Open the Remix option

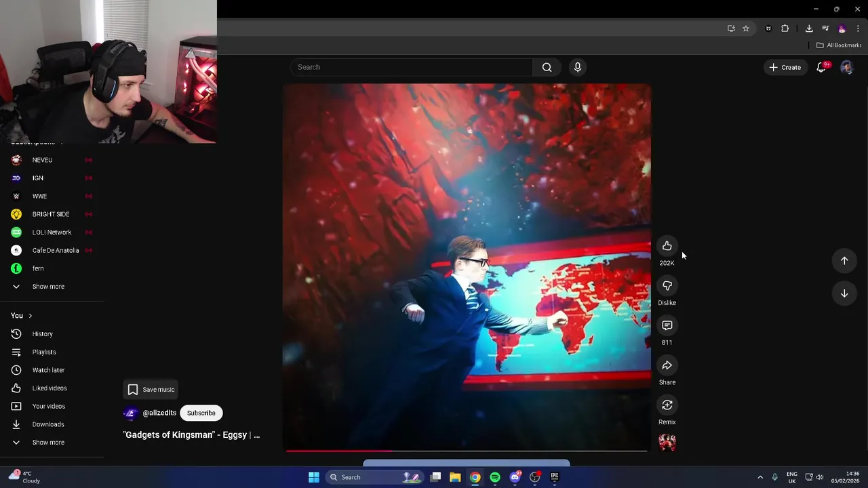667,405
